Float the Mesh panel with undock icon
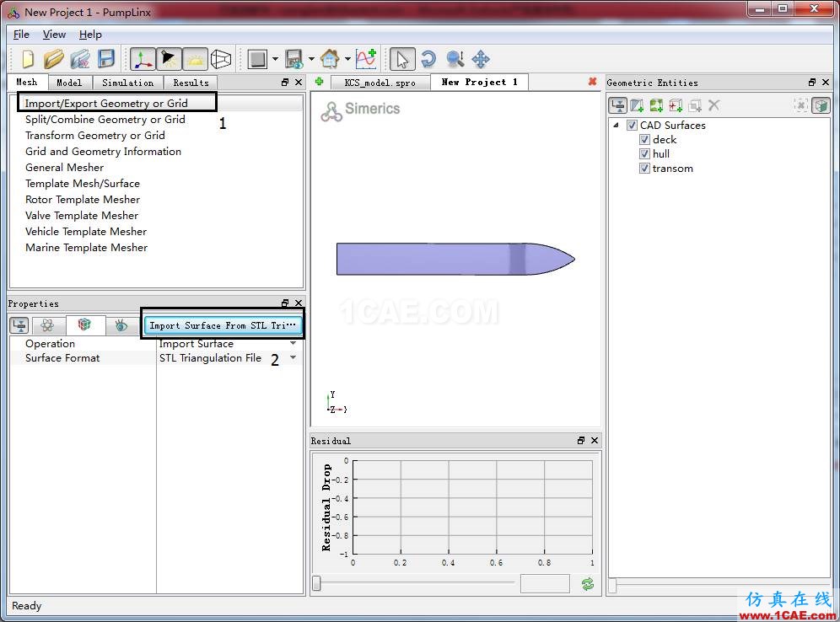The width and height of the screenshot is (840, 622). tap(285, 82)
